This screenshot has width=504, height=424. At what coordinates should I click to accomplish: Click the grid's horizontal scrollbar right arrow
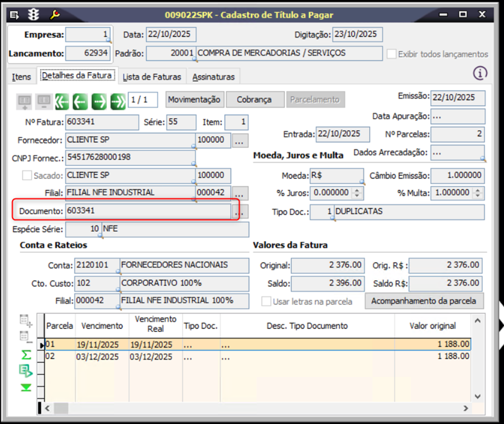tap(466, 408)
